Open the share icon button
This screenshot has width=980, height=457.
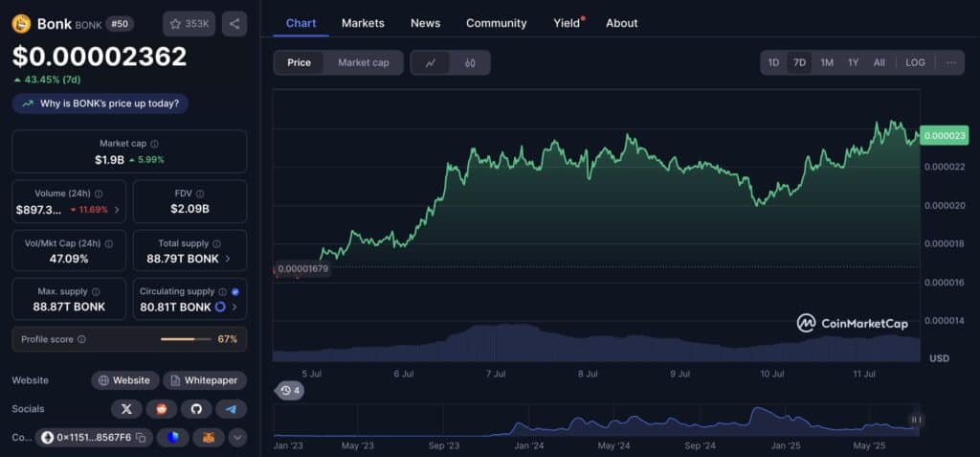(x=234, y=24)
